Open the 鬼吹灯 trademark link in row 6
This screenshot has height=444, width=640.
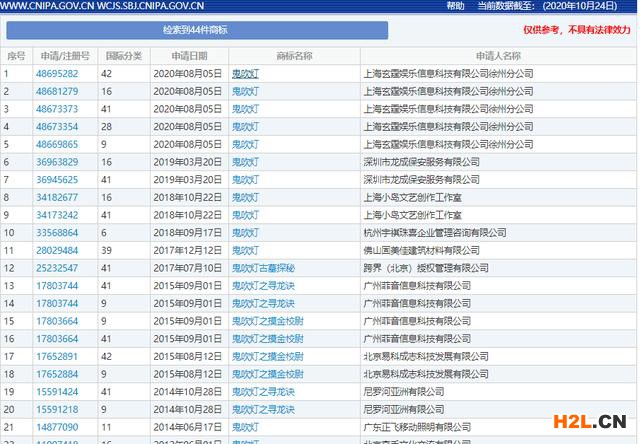(x=245, y=162)
